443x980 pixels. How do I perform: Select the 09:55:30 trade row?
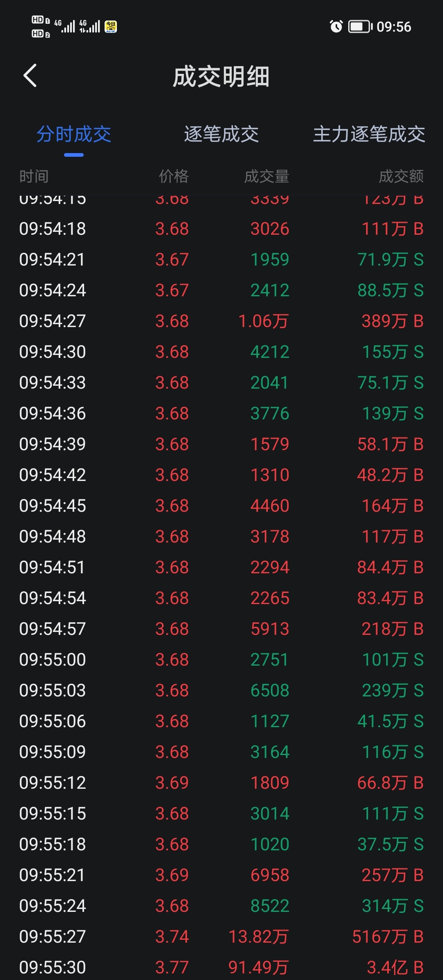(x=221, y=967)
